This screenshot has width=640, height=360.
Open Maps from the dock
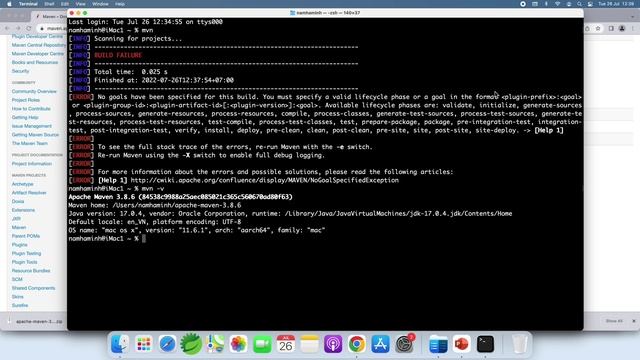[215, 344]
